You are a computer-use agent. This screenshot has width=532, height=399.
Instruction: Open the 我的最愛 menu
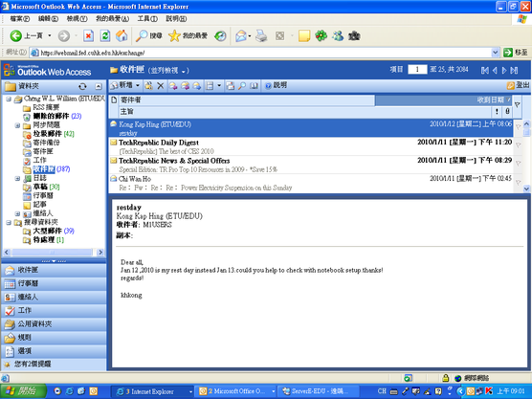pos(112,19)
